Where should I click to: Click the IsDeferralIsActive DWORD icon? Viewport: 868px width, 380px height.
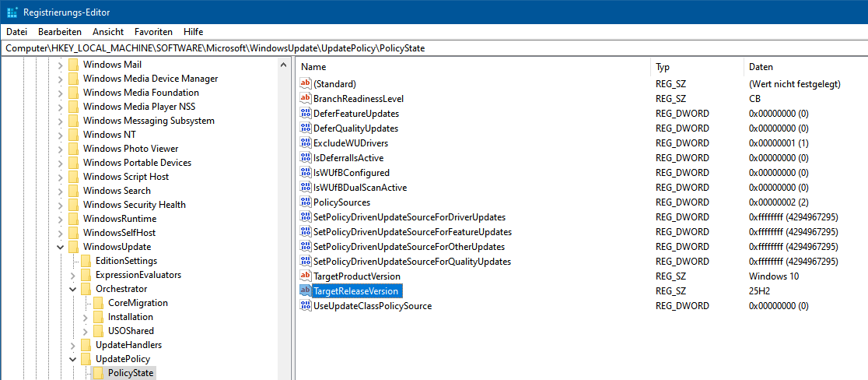(305, 158)
